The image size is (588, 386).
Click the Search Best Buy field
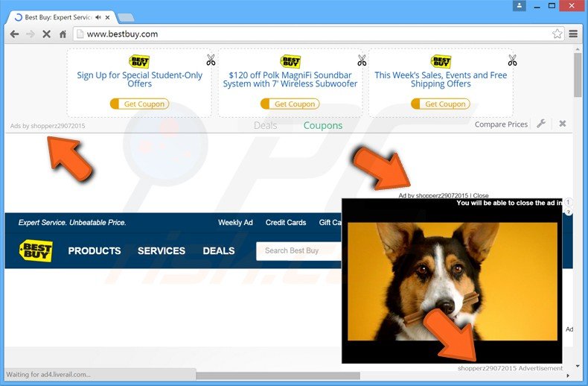click(x=299, y=251)
